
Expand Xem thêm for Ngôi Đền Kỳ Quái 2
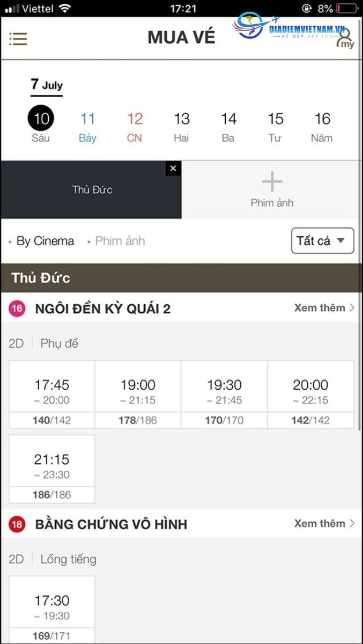click(324, 308)
